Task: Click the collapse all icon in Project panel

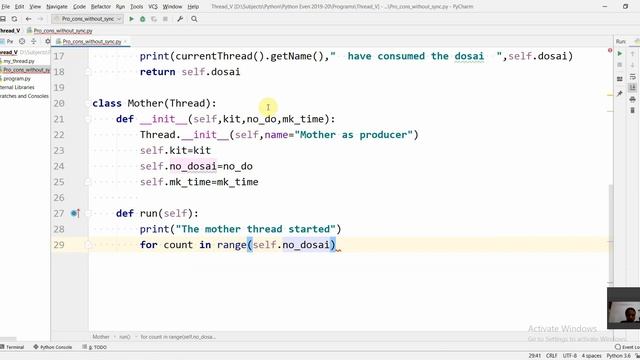Action: 34,41
